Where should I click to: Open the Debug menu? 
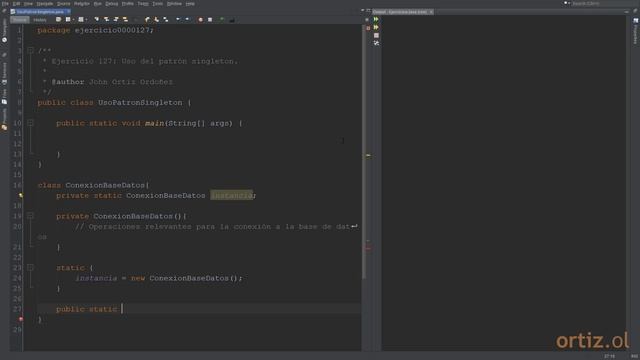[x=111, y=4]
